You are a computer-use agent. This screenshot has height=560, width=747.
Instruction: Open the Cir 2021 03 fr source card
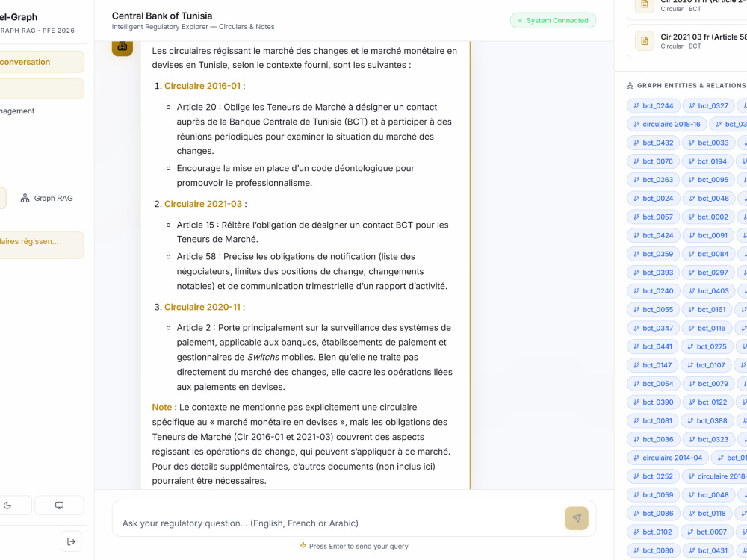(687, 41)
